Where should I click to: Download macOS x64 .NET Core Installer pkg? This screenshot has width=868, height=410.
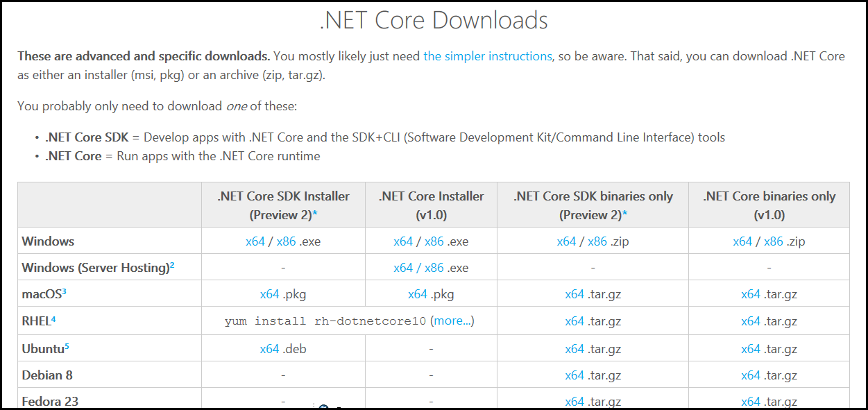click(417, 294)
